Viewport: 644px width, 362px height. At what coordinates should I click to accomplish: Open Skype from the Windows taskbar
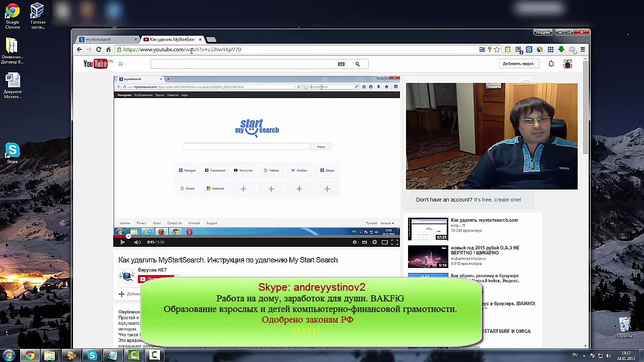[92, 356]
